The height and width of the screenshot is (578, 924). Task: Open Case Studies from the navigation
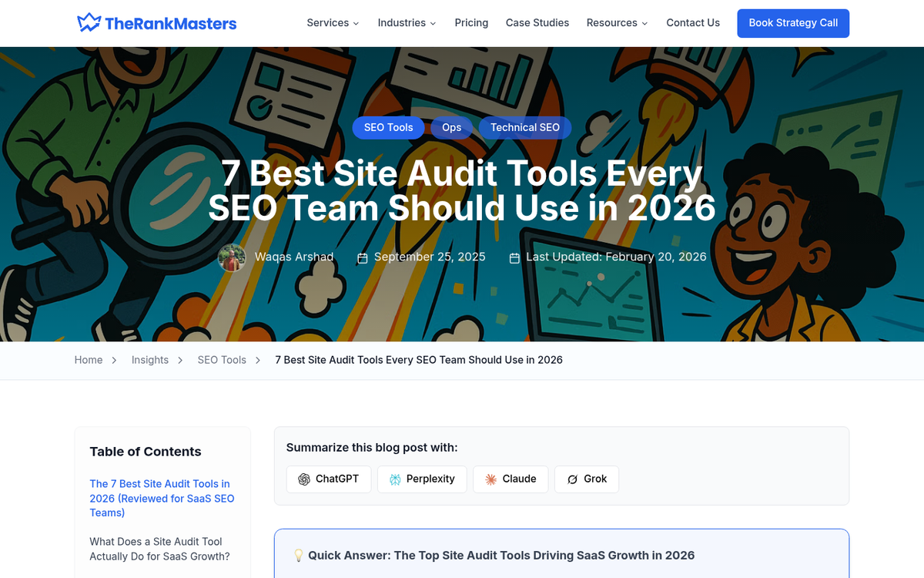[537, 23]
